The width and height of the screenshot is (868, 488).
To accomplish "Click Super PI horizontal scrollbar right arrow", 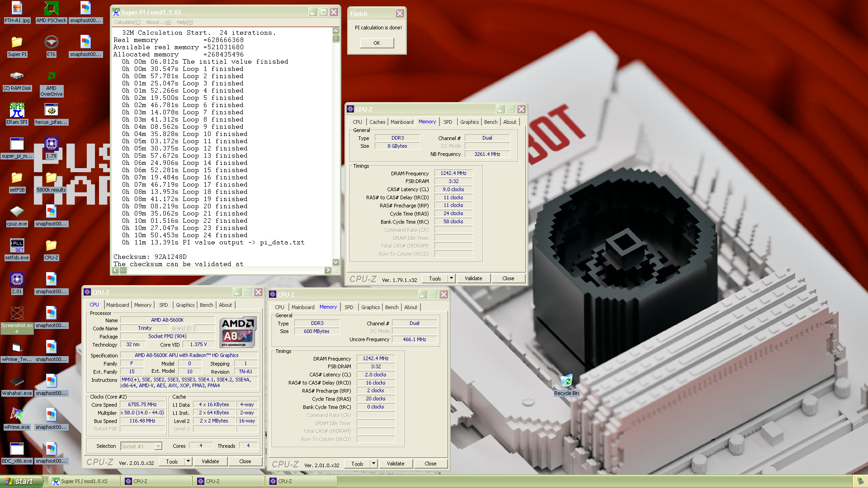I will 328,270.
